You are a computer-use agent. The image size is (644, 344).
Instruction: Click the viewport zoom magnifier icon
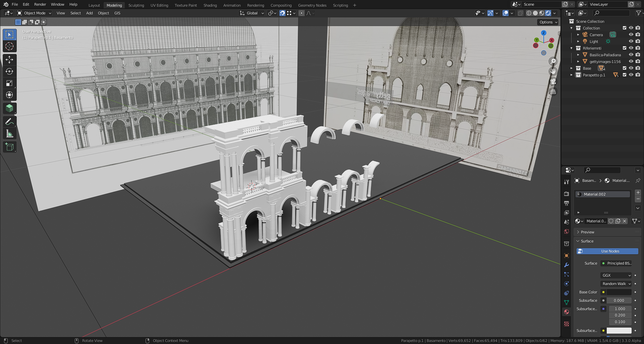pos(553,61)
